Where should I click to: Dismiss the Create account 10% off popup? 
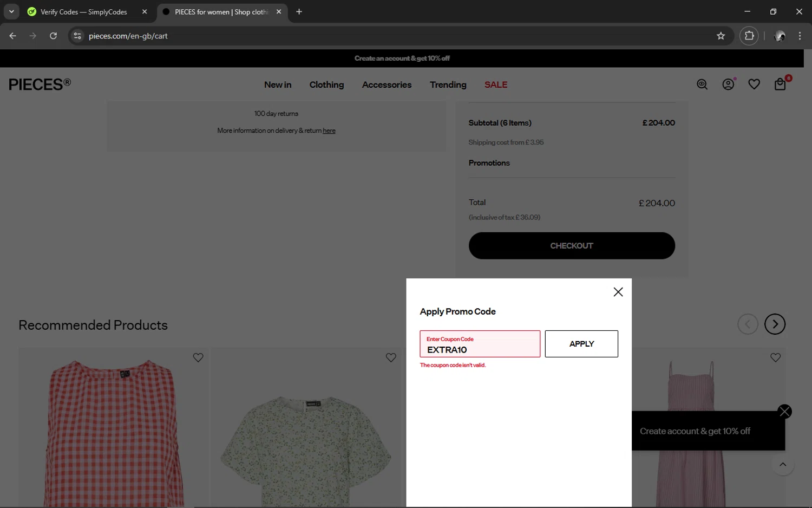point(784,412)
